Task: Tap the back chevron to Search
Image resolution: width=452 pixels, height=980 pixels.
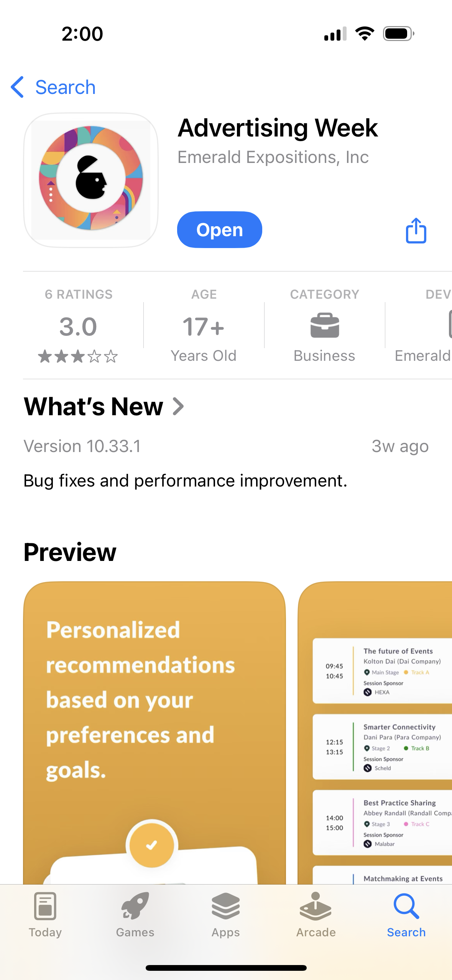Action: click(18, 87)
